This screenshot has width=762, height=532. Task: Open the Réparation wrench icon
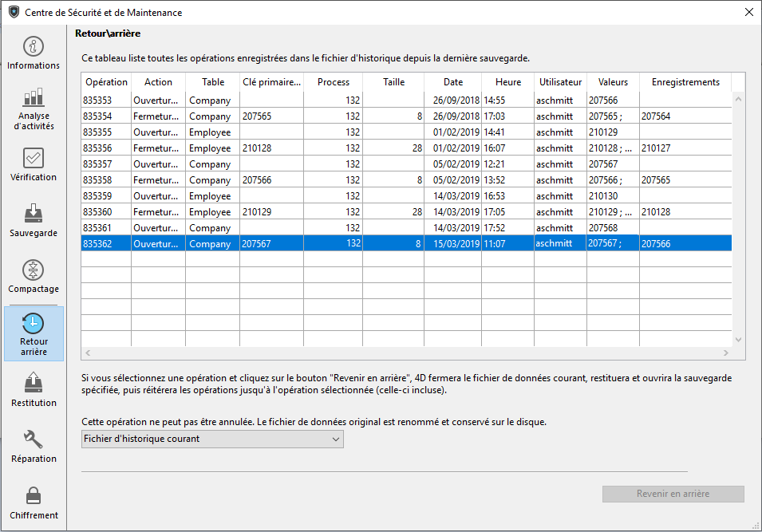(x=34, y=439)
